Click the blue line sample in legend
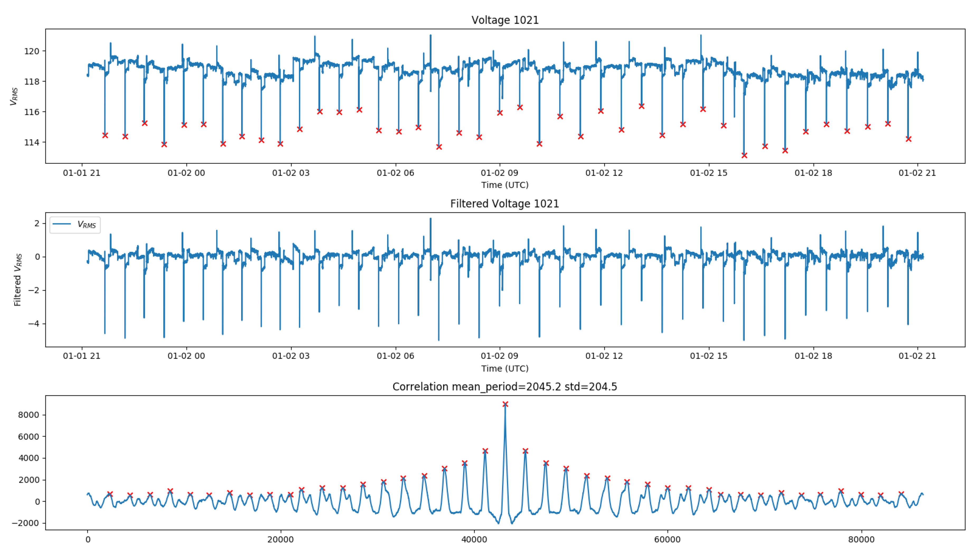 coord(62,224)
